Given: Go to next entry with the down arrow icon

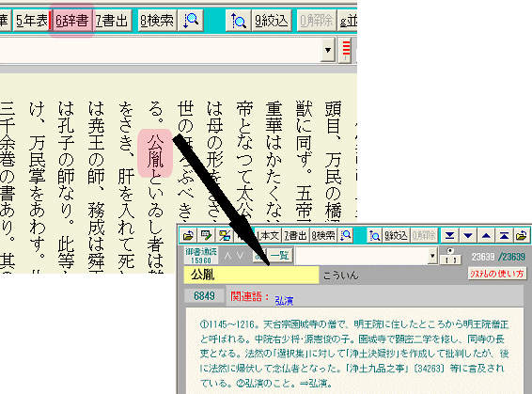Looking at the screenshot, I should coord(468,235).
